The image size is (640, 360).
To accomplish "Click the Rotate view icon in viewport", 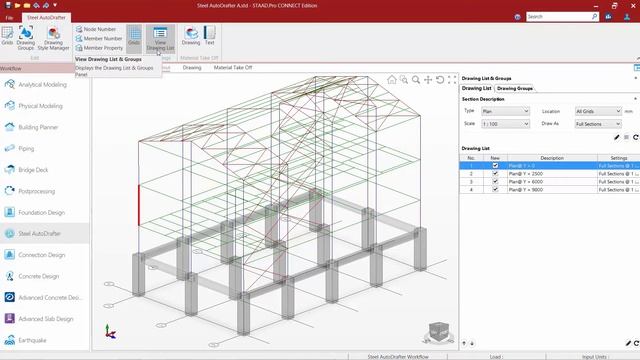I will [440, 80].
